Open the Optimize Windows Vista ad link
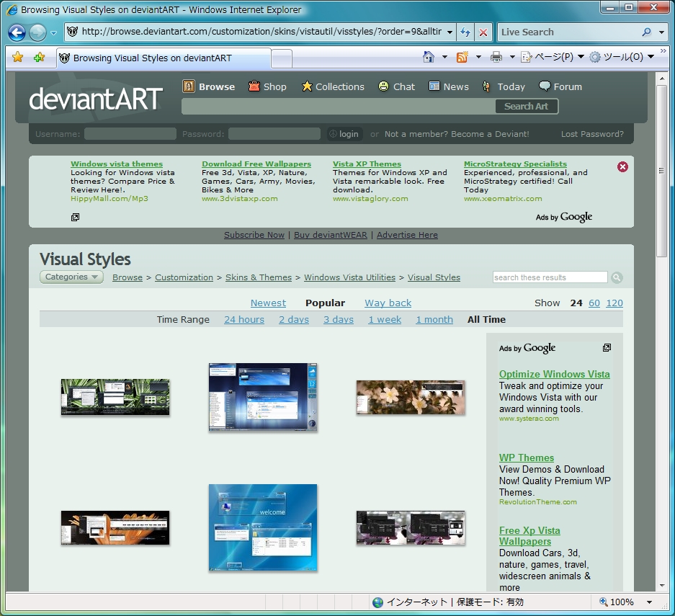This screenshot has height=616, width=675. pyautogui.click(x=554, y=374)
